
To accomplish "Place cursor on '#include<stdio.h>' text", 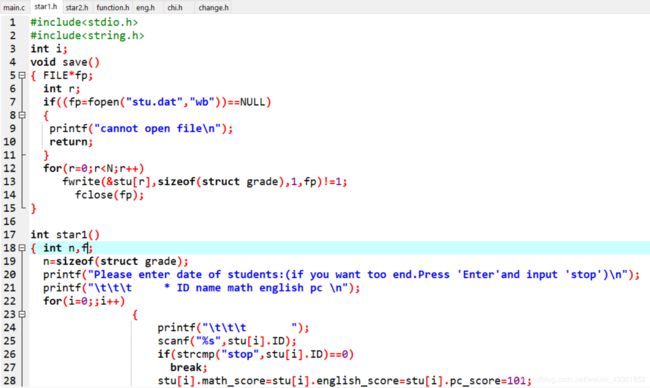I will pos(84,22).
